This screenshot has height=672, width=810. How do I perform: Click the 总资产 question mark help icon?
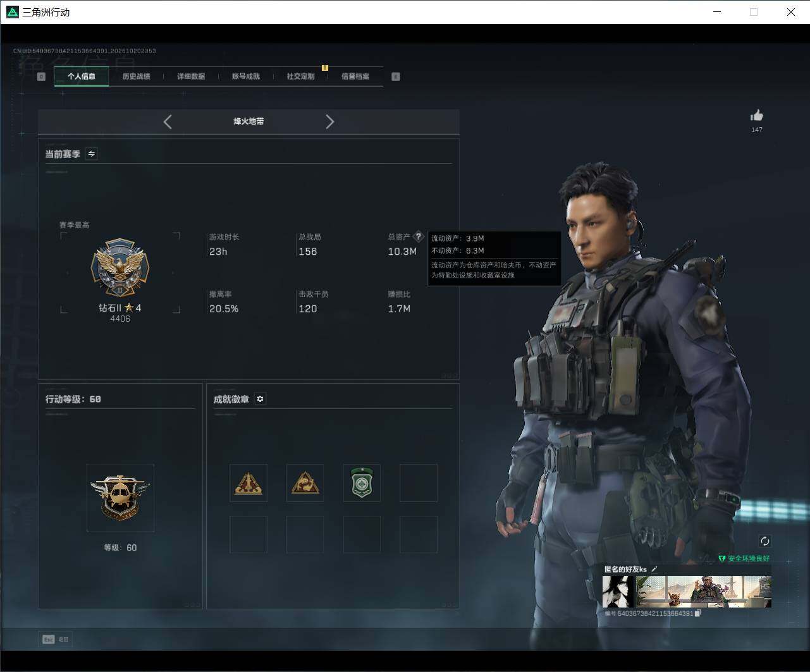pos(418,236)
